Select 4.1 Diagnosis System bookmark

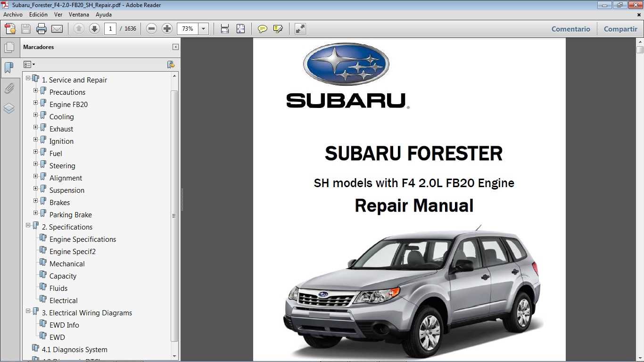point(74,349)
